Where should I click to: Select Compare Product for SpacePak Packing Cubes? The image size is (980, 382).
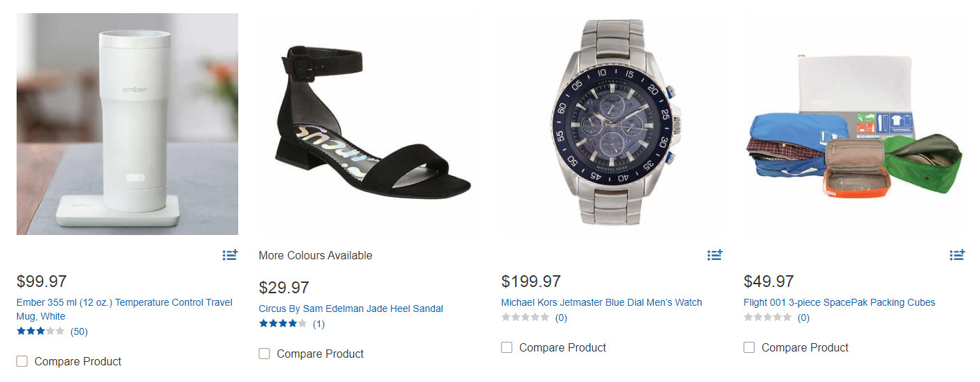(749, 347)
